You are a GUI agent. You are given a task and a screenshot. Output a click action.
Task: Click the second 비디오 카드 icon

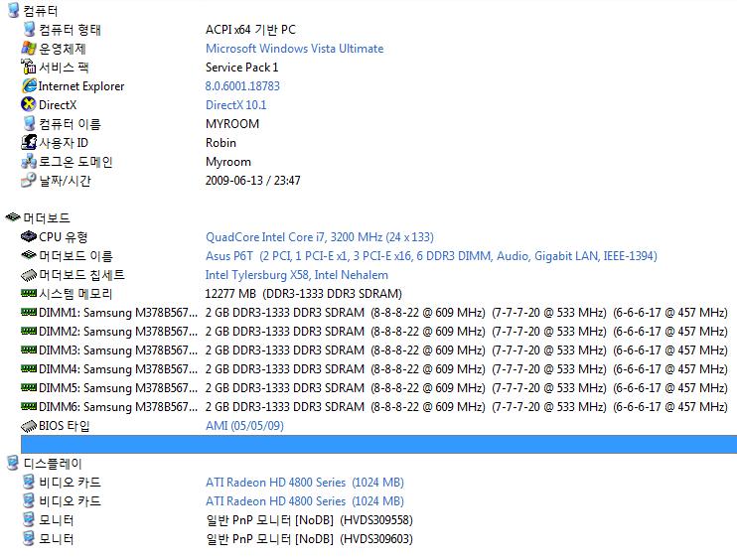coord(29,500)
